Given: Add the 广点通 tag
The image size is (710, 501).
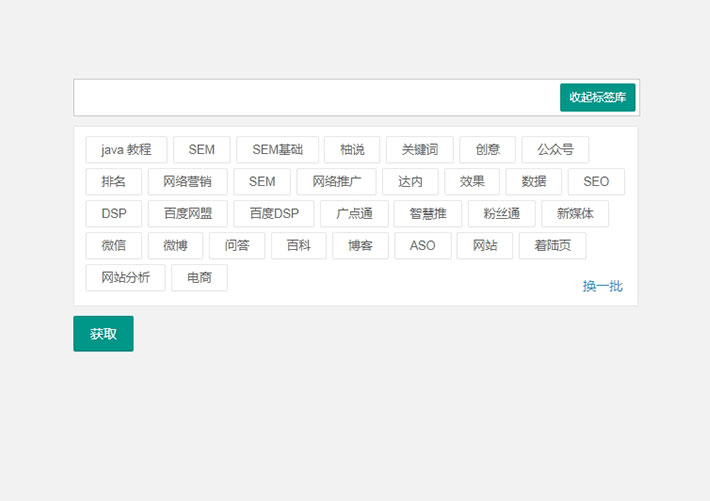Looking at the screenshot, I should 354,213.
